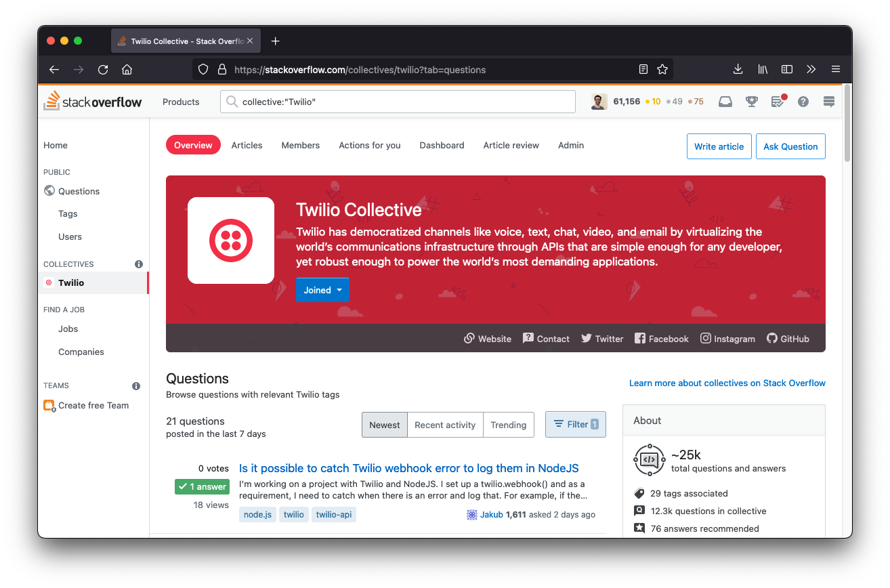Select the Recent activity sort option

tap(445, 425)
